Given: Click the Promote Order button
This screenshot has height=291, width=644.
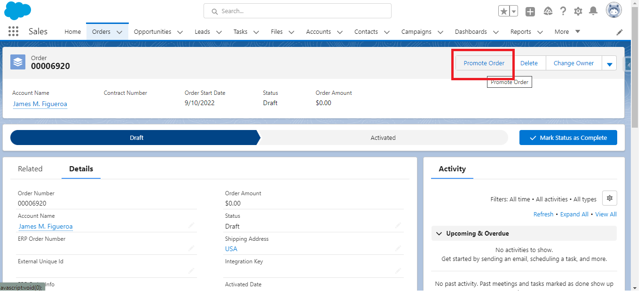Looking at the screenshot, I should (x=484, y=63).
